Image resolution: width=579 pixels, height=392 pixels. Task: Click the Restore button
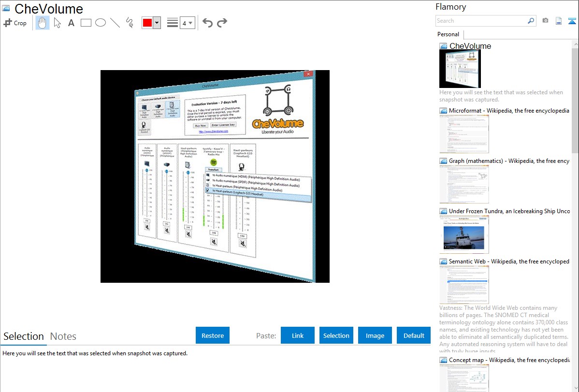[213, 335]
